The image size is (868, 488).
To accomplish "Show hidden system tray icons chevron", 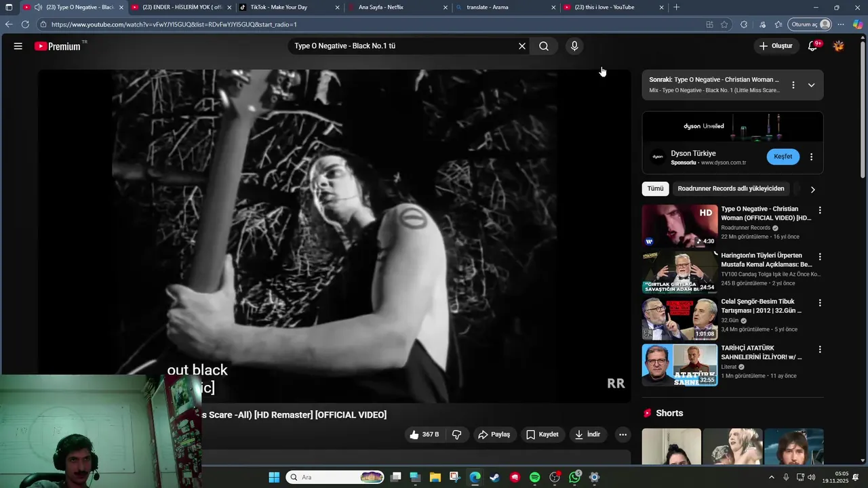I will coord(771,477).
